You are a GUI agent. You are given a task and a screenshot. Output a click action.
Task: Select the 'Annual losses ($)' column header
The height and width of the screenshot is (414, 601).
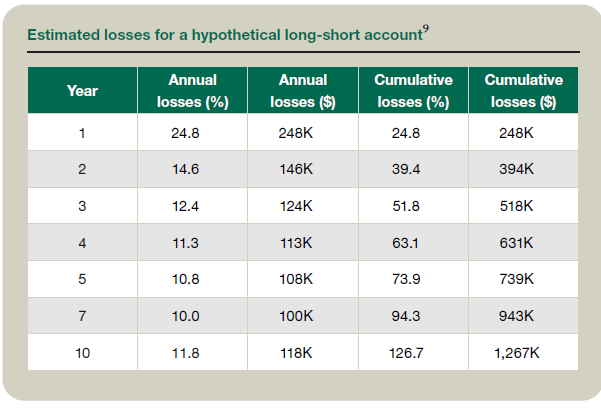pyautogui.click(x=303, y=90)
